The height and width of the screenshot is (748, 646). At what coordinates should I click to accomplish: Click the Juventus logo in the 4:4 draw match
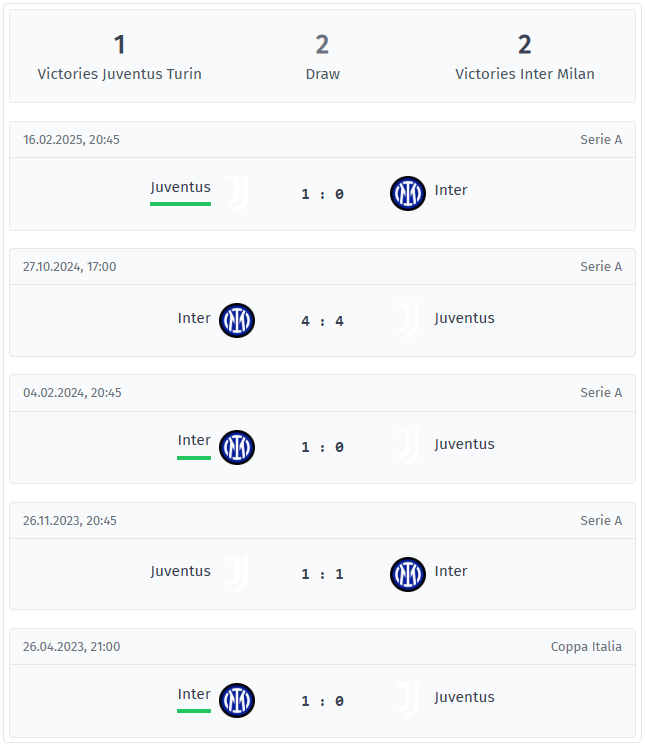click(408, 320)
